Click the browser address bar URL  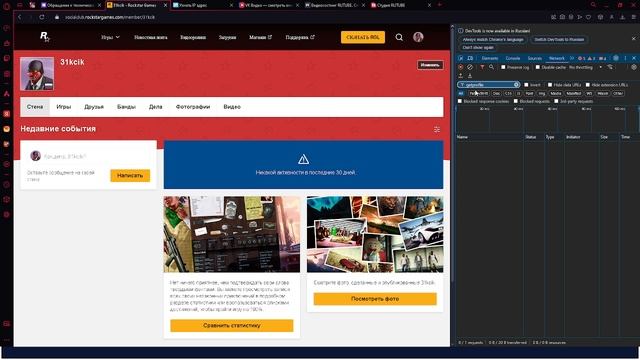pyautogui.click(x=110, y=17)
